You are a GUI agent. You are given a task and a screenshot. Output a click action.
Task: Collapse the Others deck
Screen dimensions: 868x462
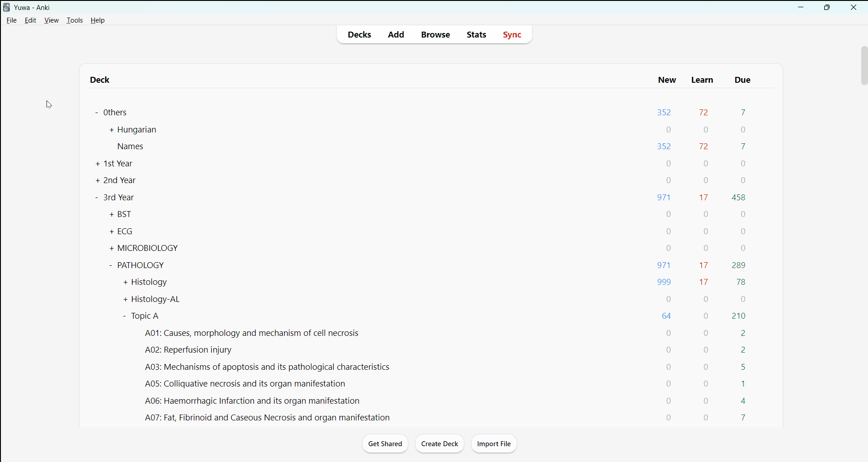click(x=97, y=113)
